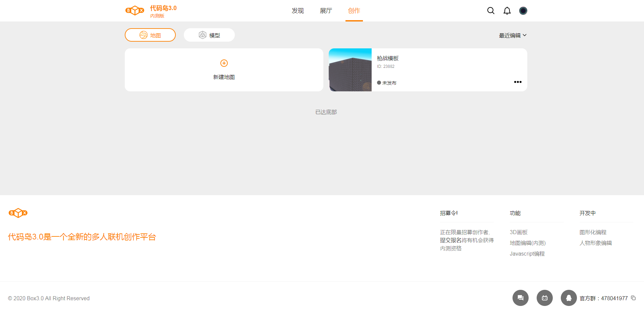This screenshot has height=314, width=644.
Task: Click the 新建地图 card
Action: click(224, 70)
